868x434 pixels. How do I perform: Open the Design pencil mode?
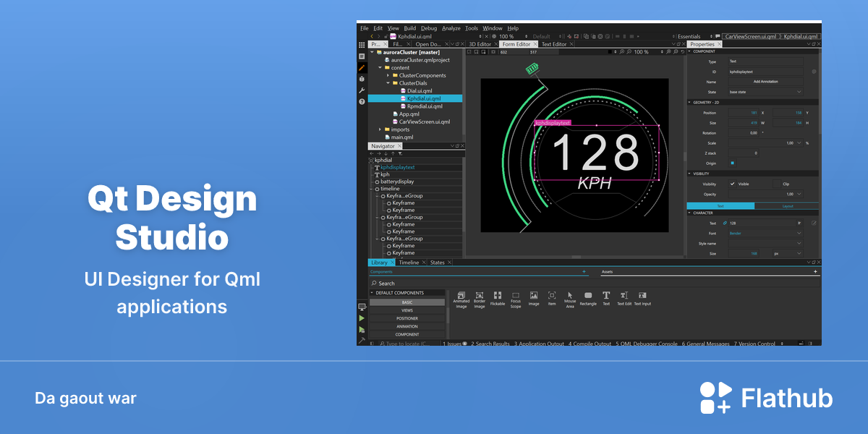[x=362, y=67]
